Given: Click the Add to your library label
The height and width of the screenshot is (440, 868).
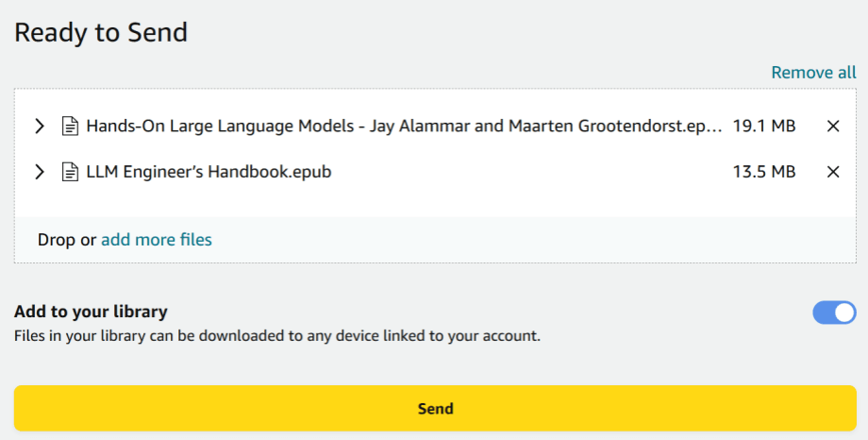Looking at the screenshot, I should click(91, 312).
